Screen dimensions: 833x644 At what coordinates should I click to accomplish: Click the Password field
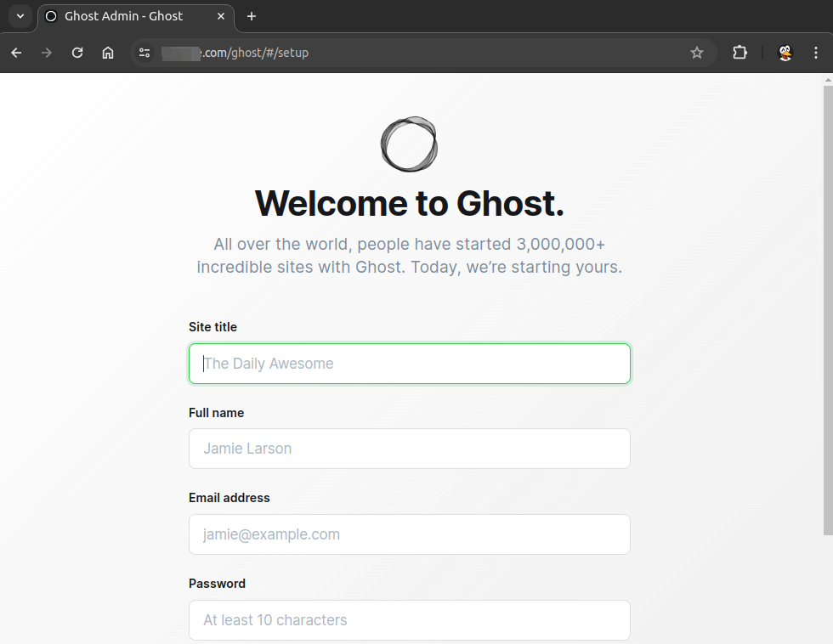[x=409, y=620]
